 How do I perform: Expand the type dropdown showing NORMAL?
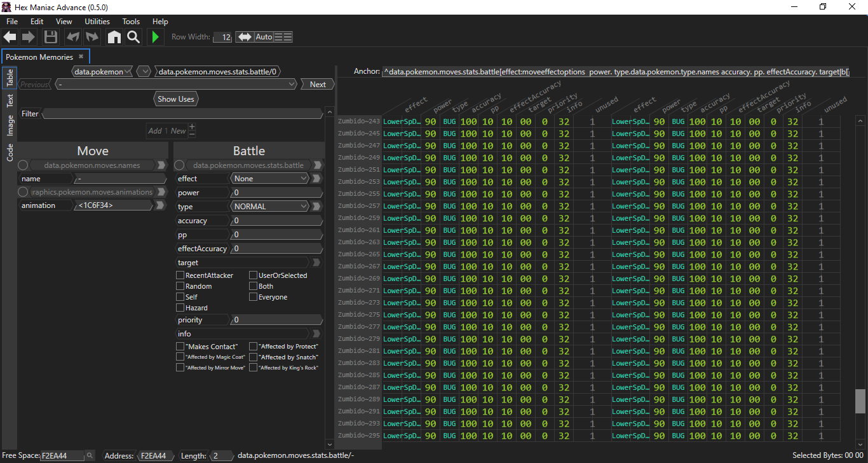pos(271,207)
